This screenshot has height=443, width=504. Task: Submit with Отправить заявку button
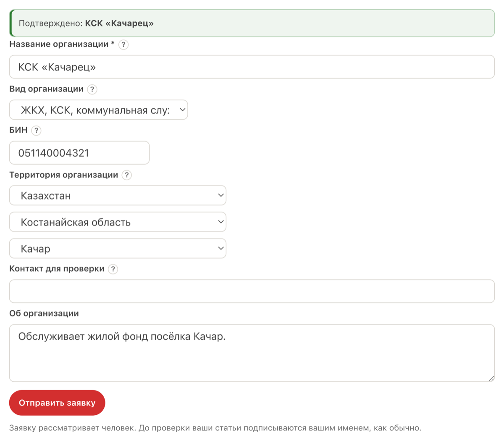(57, 403)
